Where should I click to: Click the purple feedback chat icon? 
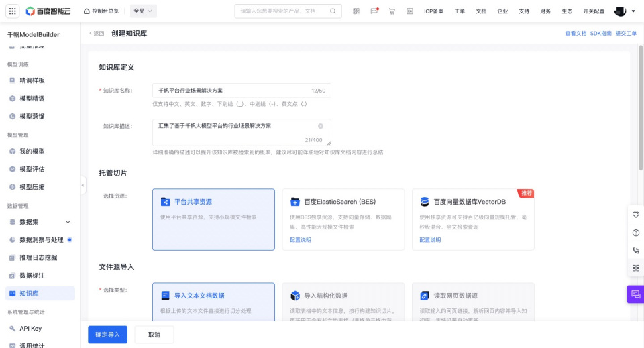tap(635, 294)
